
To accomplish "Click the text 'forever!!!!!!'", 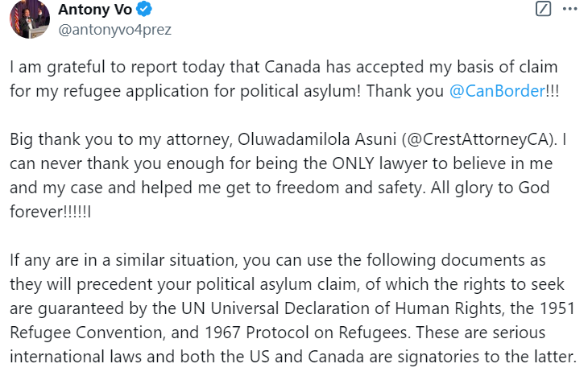I will 49,212.
